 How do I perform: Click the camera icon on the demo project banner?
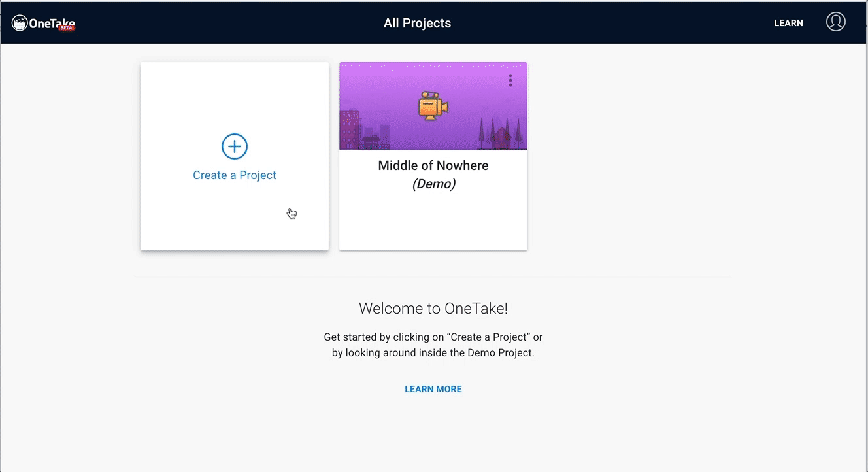[433, 105]
